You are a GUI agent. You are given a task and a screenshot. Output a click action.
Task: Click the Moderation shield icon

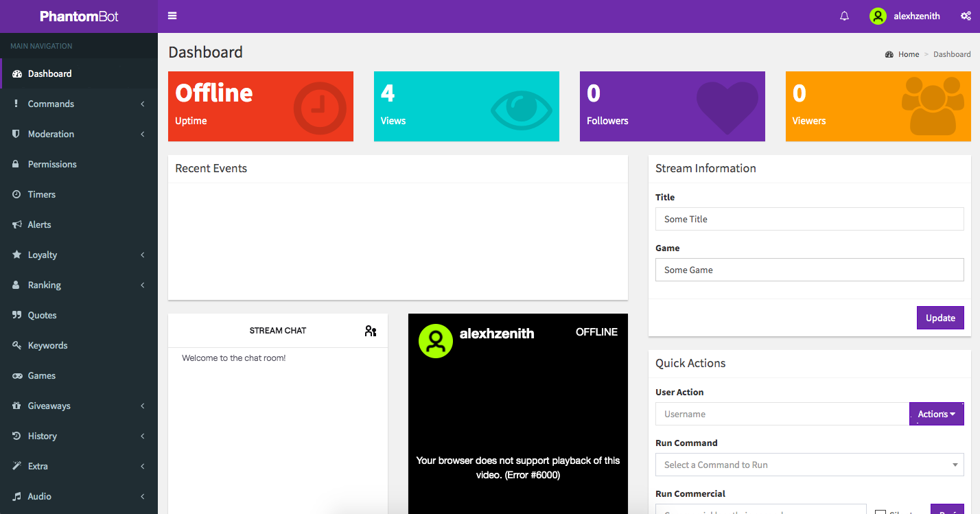tap(16, 134)
